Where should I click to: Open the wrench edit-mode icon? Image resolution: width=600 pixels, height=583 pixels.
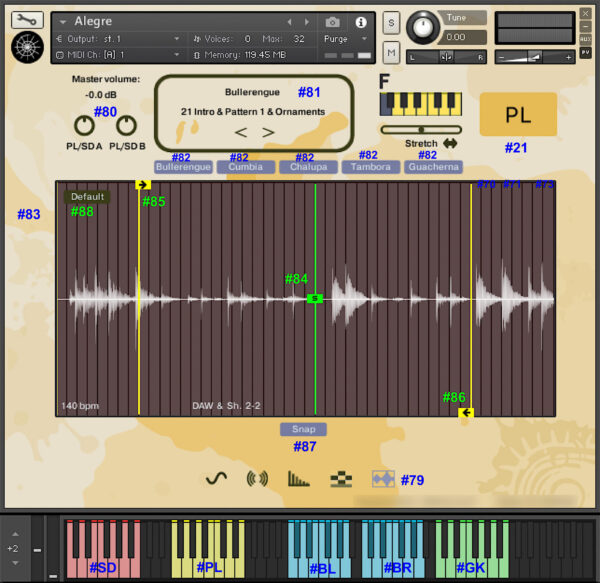tap(28, 20)
